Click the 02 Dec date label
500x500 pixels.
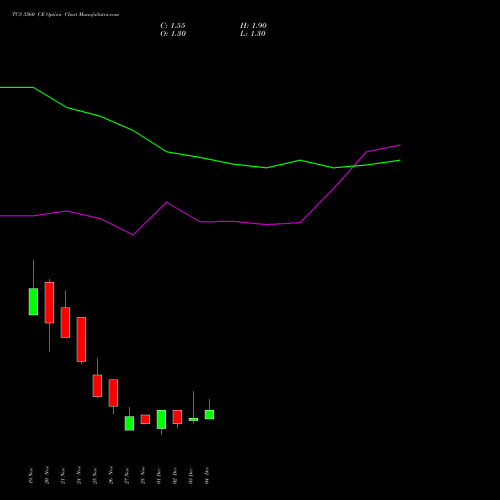click(175, 476)
